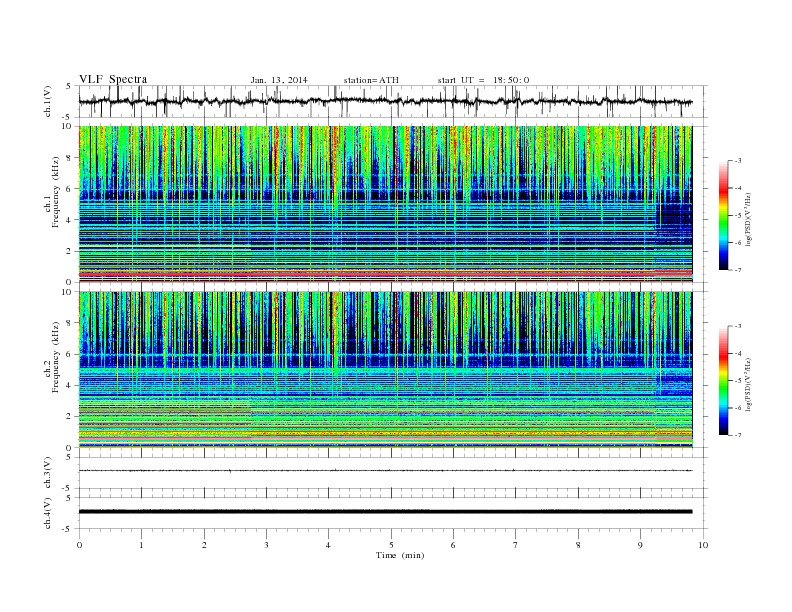Screen dimensions: 792x612
Task: Select the ch.2 "Frequency (kHz)" axis label
Action: (x=56, y=357)
